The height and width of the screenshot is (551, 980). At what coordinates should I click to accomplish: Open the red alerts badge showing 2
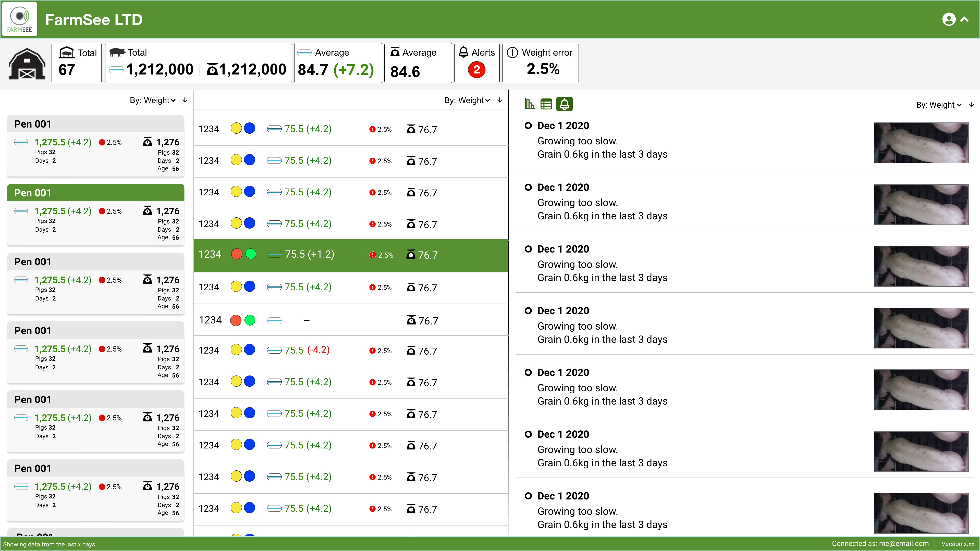point(477,70)
